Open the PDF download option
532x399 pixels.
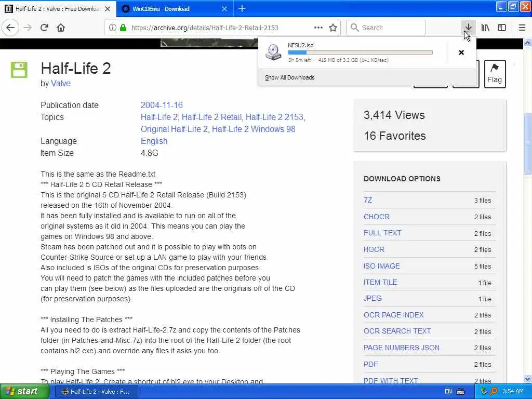[x=370, y=364]
